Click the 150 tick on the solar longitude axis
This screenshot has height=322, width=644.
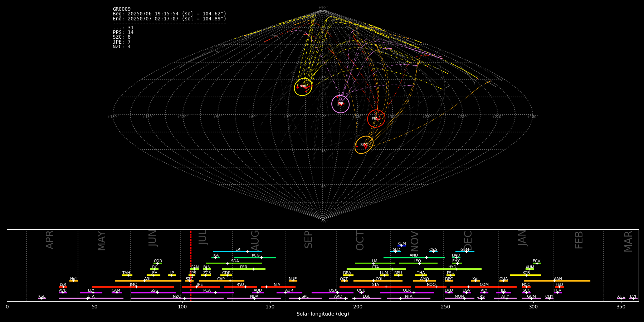tap(270, 307)
